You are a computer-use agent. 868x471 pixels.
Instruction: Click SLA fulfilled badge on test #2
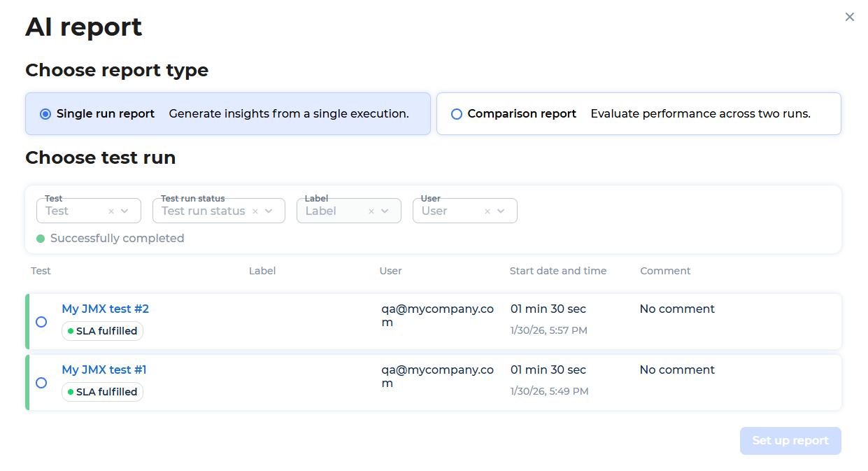[103, 331]
